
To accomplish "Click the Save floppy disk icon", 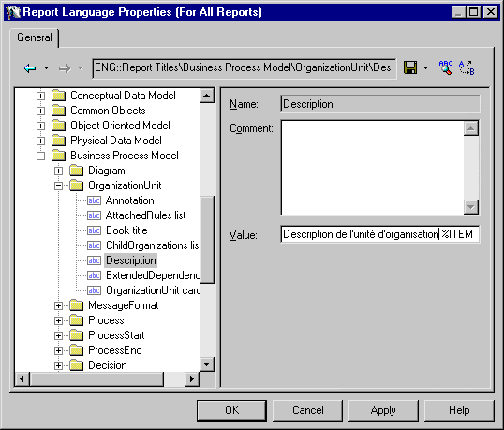I will (410, 67).
